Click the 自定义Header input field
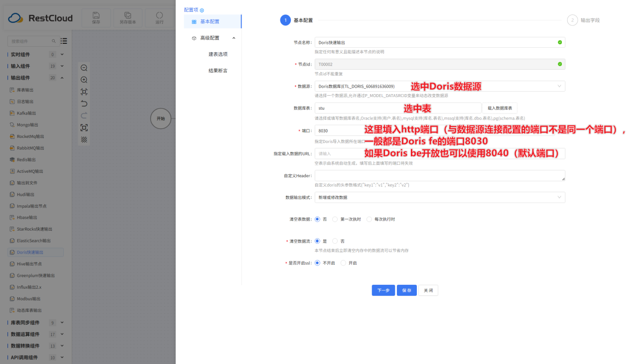The image size is (630, 364). click(x=439, y=175)
